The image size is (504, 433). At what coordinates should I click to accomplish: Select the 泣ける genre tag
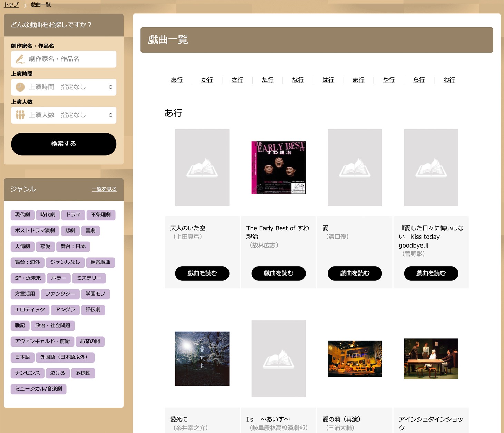coord(58,373)
